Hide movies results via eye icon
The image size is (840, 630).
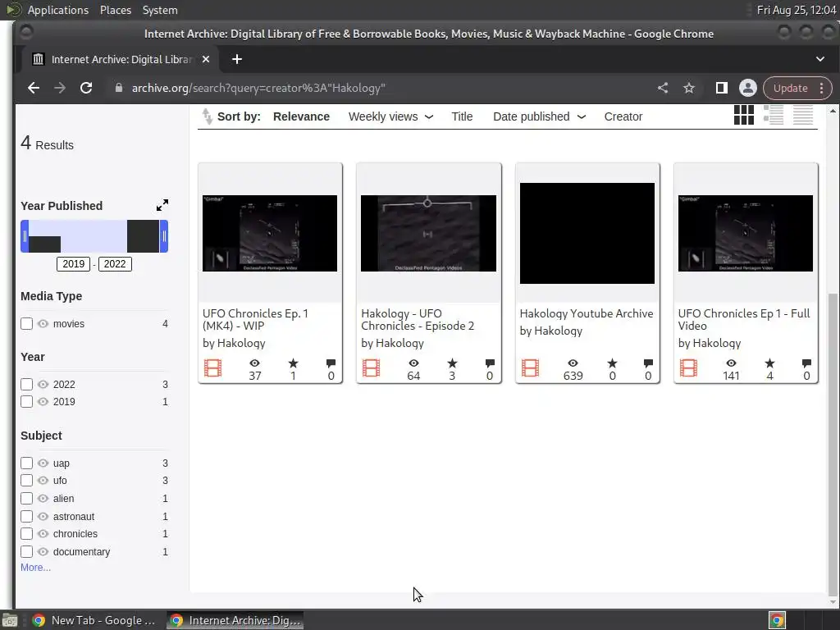pyautogui.click(x=43, y=323)
